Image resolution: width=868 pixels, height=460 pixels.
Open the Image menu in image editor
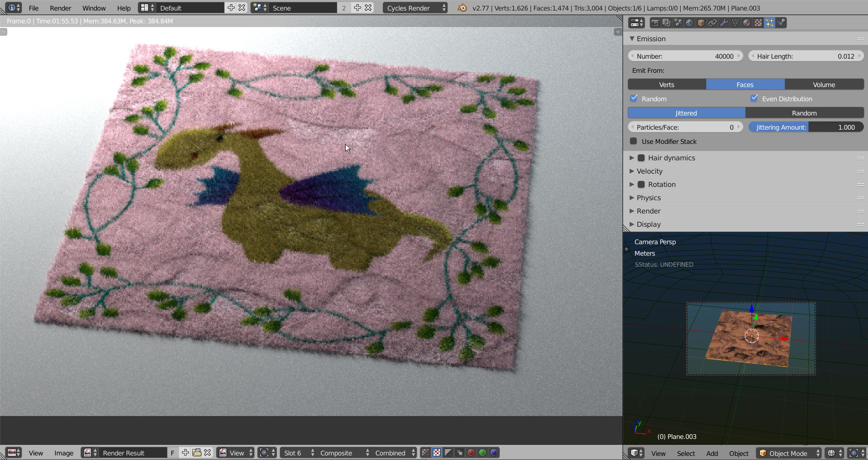[x=64, y=453]
